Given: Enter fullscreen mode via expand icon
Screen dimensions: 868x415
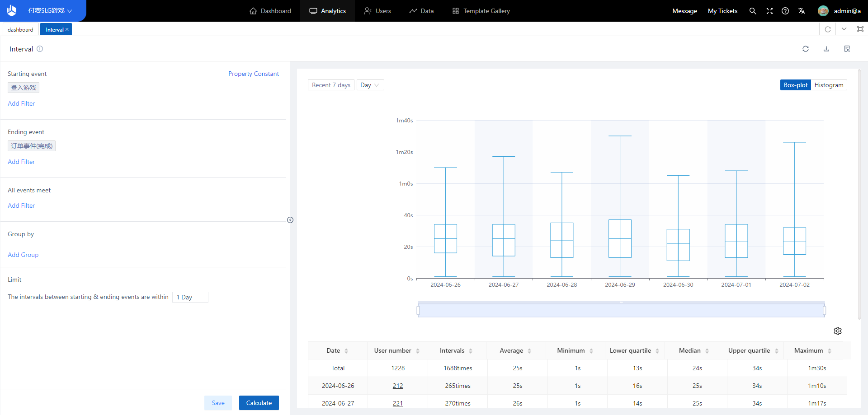Looking at the screenshot, I should tap(769, 11).
